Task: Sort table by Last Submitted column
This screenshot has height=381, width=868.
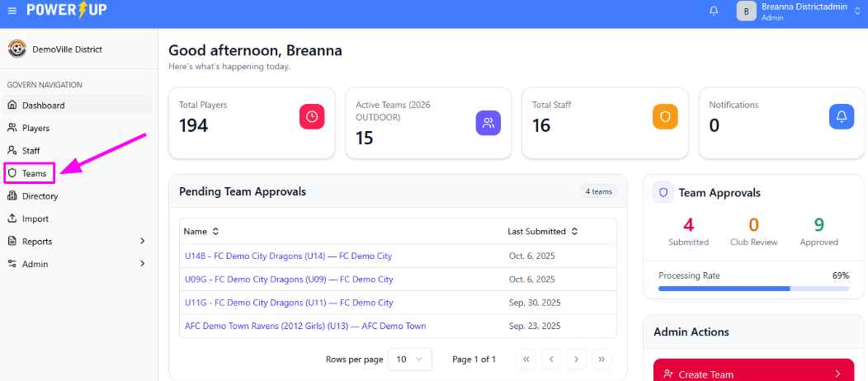Action: click(x=543, y=231)
